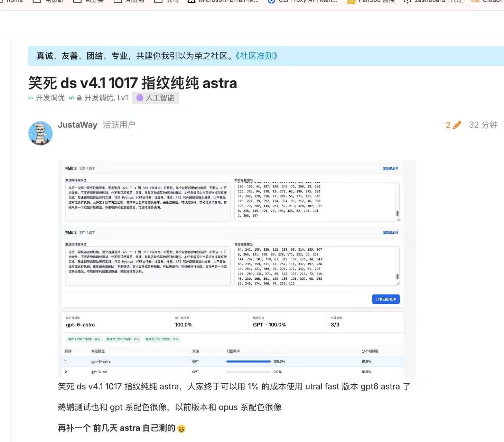Click the full blue gpt-6-astra probability bar
504x442 pixels.
pyautogui.click(x=248, y=362)
